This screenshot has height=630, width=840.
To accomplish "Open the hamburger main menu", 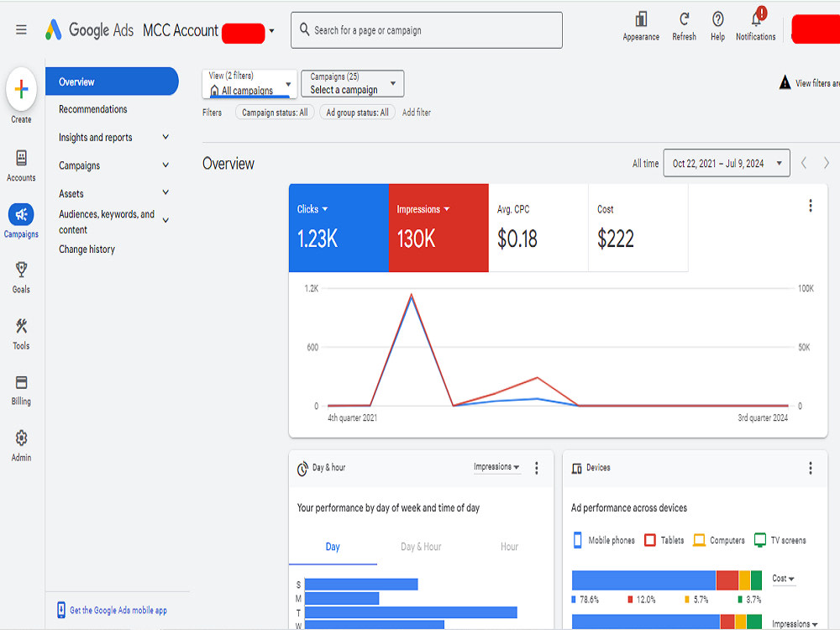I will [21, 30].
